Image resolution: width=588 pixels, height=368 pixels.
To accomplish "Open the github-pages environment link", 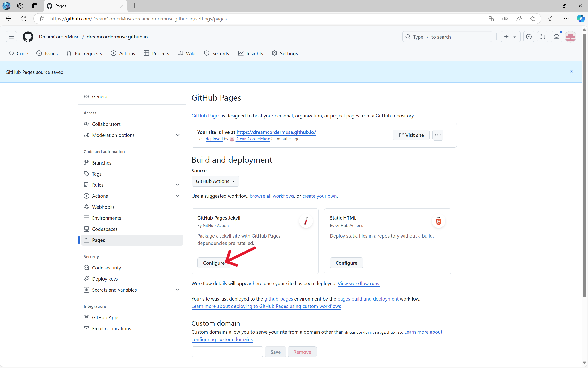I will tap(279, 299).
